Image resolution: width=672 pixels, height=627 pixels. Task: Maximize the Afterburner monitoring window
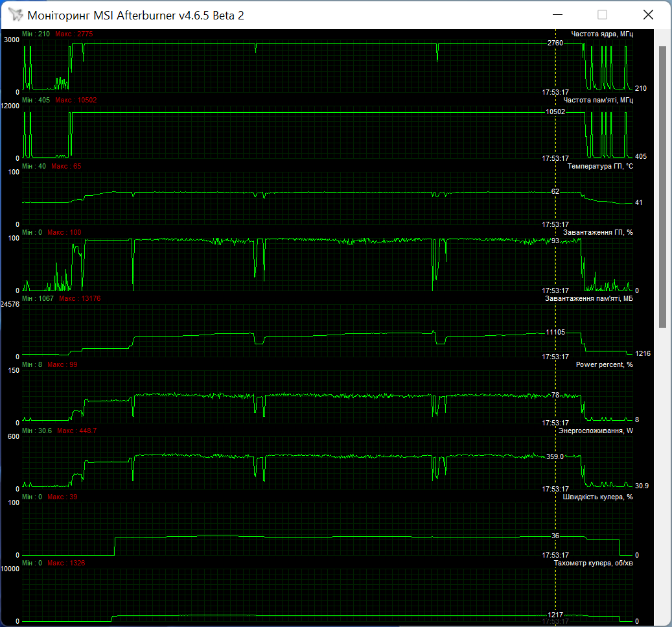[602, 14]
